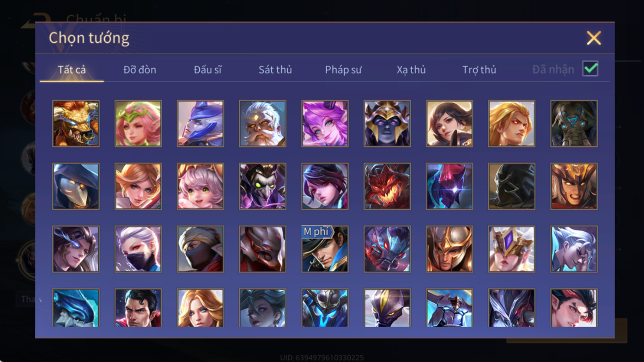The height and width of the screenshot is (362, 644).
Task: Filter by the Xạ thủ tab
Action: [411, 70]
